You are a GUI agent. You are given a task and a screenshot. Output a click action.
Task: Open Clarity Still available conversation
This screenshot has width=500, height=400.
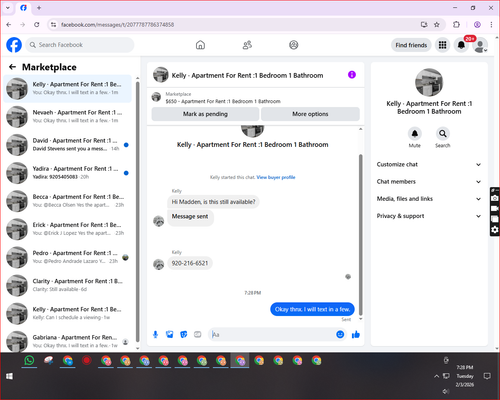(68, 285)
